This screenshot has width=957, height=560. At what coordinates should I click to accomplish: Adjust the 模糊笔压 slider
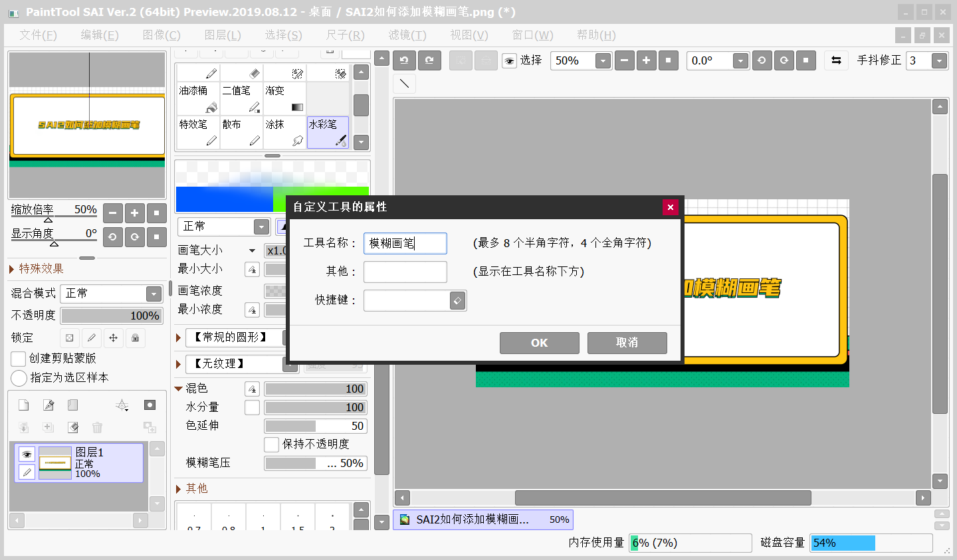(316, 463)
